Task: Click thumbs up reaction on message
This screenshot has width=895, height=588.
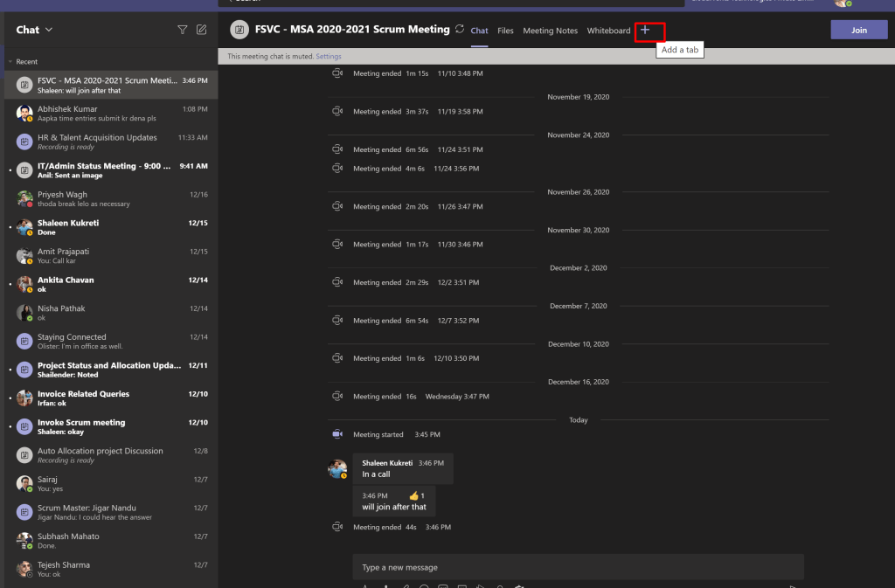Action: 413,495
